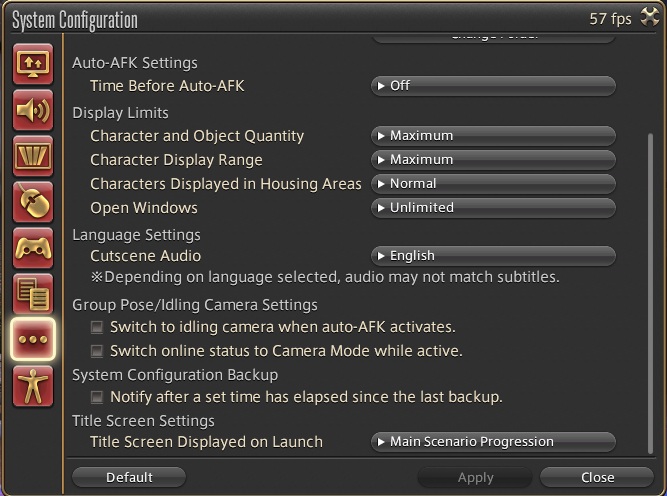This screenshot has height=496, width=667.
Task: Enable notify after last backup time elapsed
Action: 97,397
